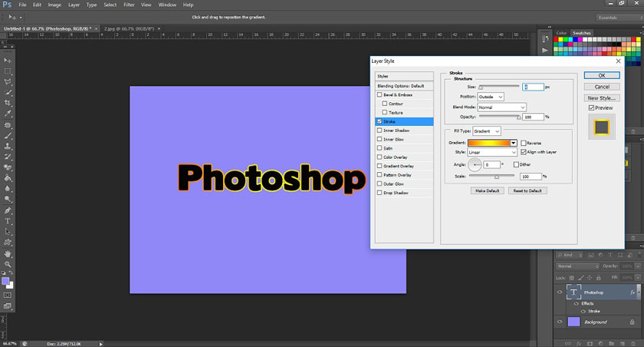Hide the Stroke effect eye in Layers
The image size is (644, 347).
[583, 311]
